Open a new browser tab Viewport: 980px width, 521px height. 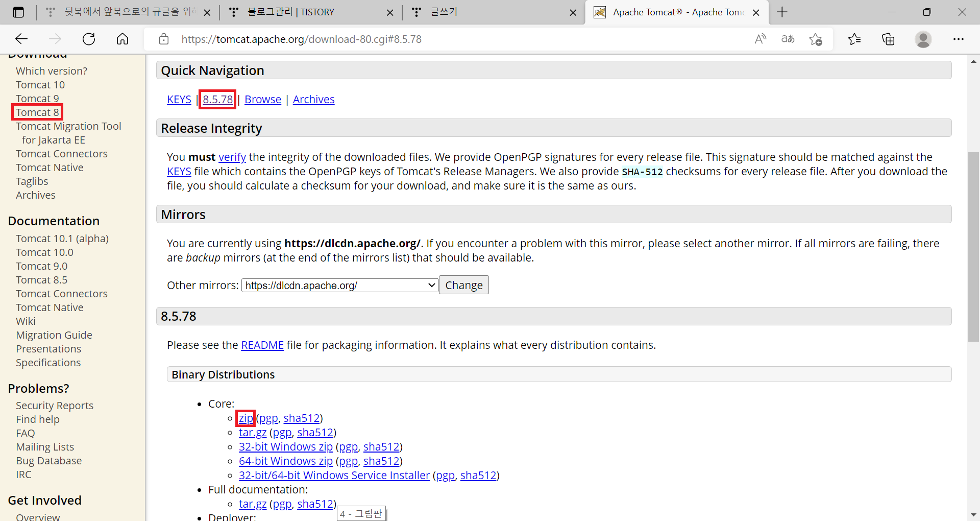click(782, 12)
